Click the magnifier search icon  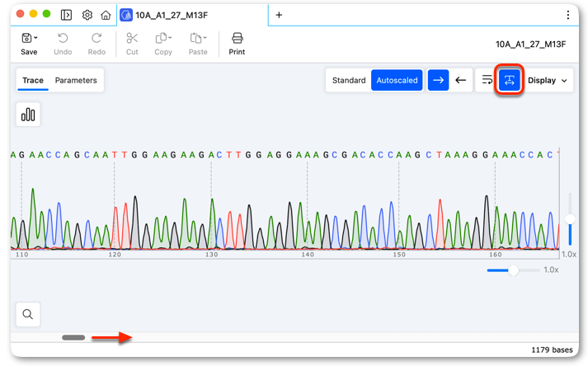pyautogui.click(x=28, y=314)
